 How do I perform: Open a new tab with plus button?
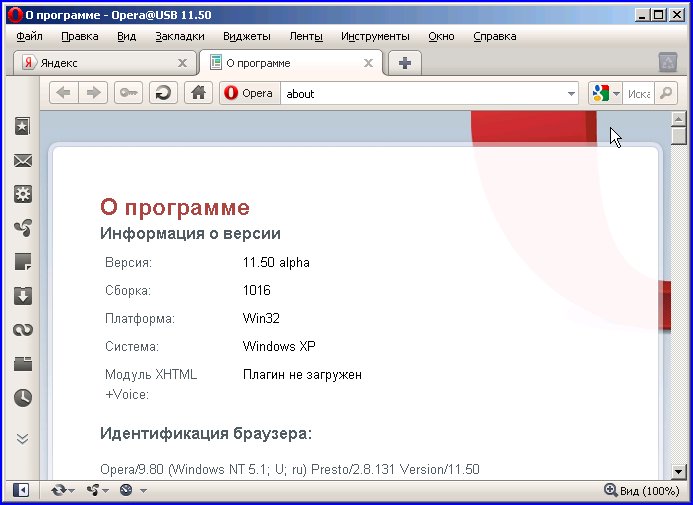(x=404, y=63)
